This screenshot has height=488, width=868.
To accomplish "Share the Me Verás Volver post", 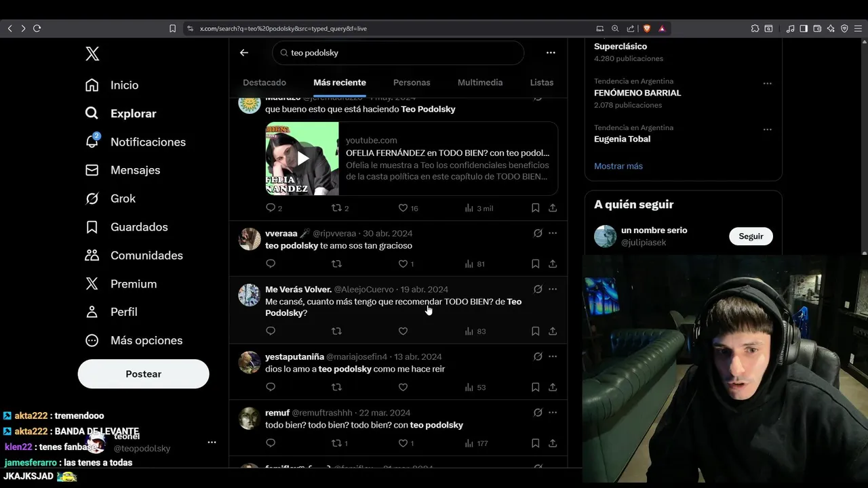I will click(x=553, y=331).
